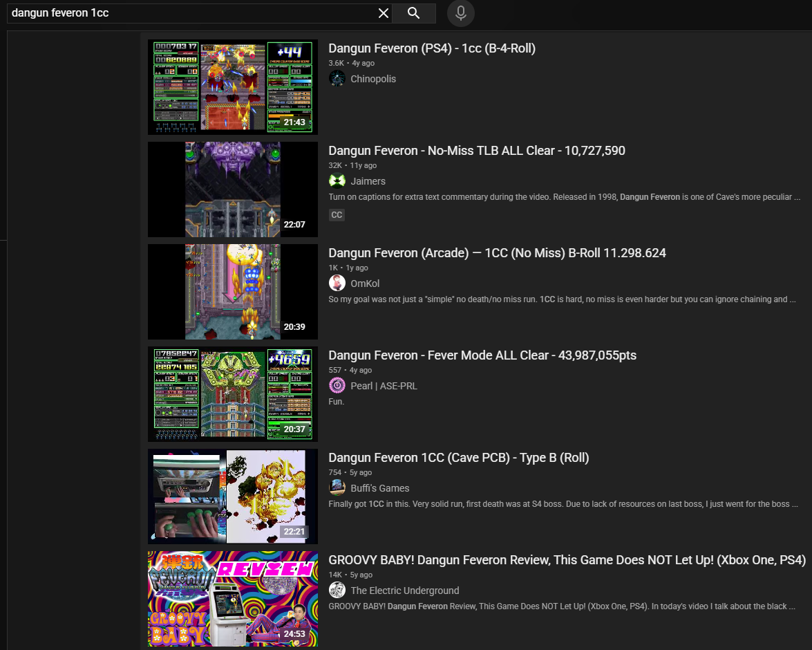Start voice search with the microphone icon
The image size is (812, 650).
(461, 13)
